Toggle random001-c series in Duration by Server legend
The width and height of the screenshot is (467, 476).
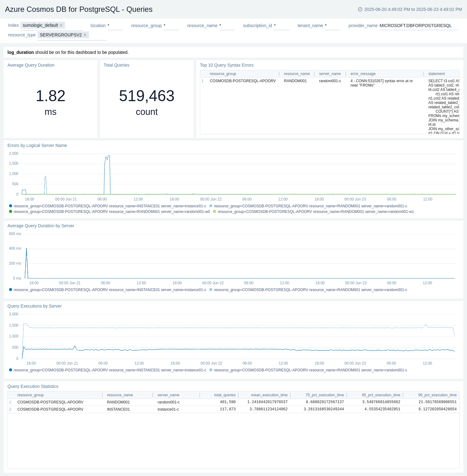click(x=308, y=290)
